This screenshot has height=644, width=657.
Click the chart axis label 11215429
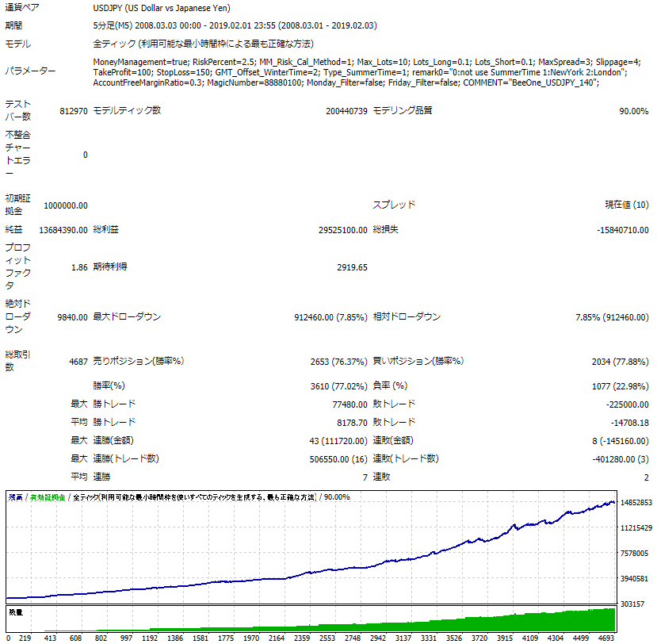636,528
